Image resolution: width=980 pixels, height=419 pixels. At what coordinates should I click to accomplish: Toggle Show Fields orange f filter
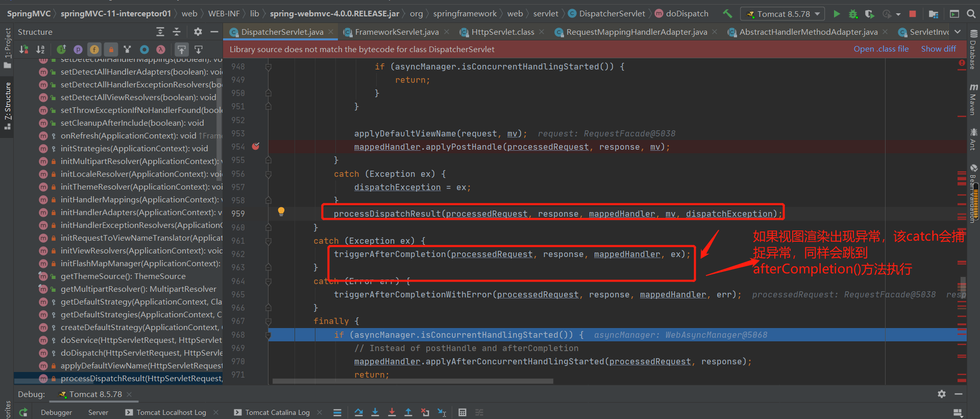94,49
